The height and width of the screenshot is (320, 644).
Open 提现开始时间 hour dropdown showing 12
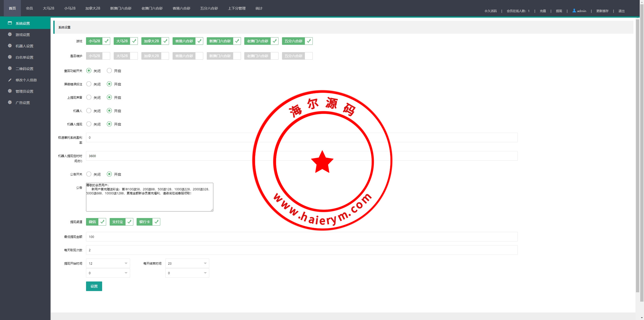[x=108, y=263]
